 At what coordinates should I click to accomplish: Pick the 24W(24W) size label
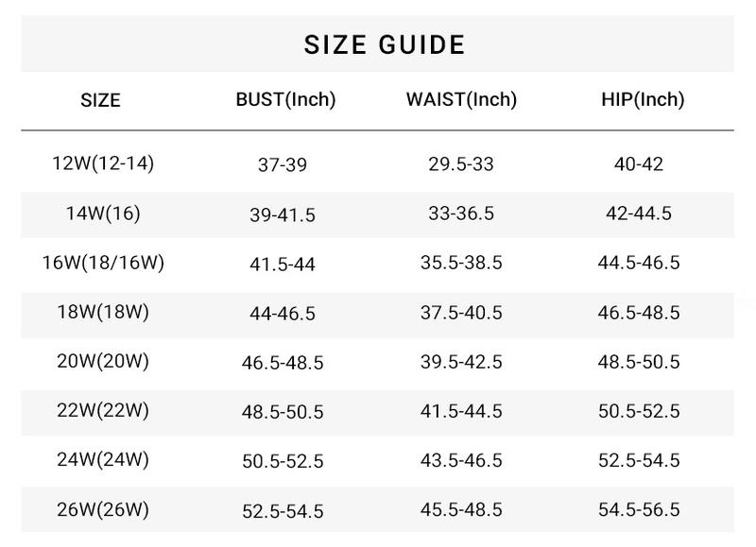click(103, 460)
